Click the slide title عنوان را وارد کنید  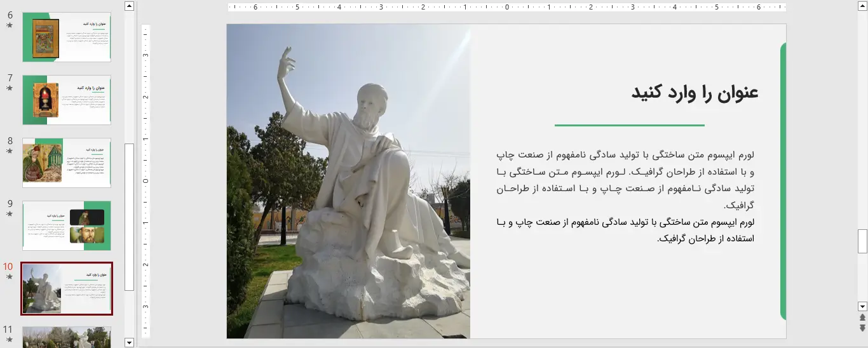(x=695, y=93)
